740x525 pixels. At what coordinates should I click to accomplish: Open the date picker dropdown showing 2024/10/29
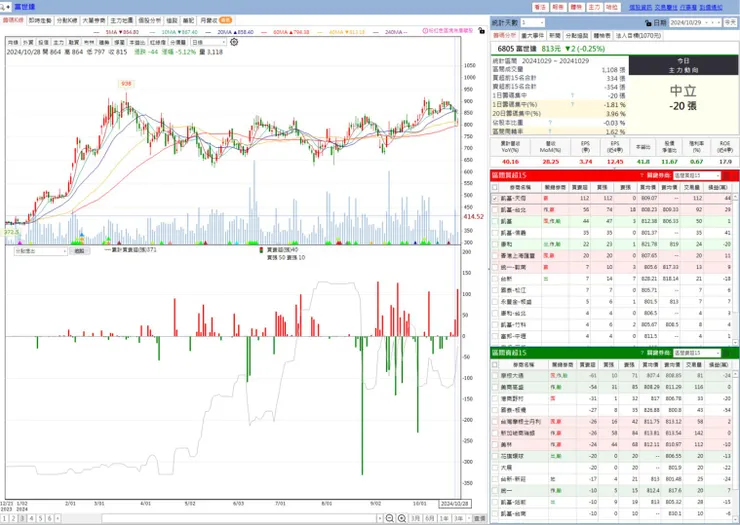[x=696, y=23]
